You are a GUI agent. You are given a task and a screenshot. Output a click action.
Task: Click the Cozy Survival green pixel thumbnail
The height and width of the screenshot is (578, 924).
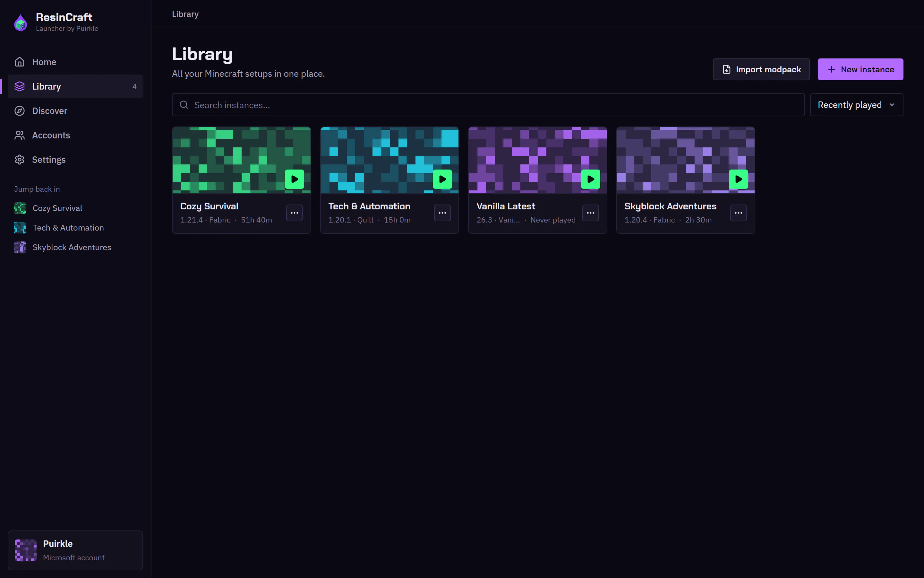pyautogui.click(x=241, y=160)
